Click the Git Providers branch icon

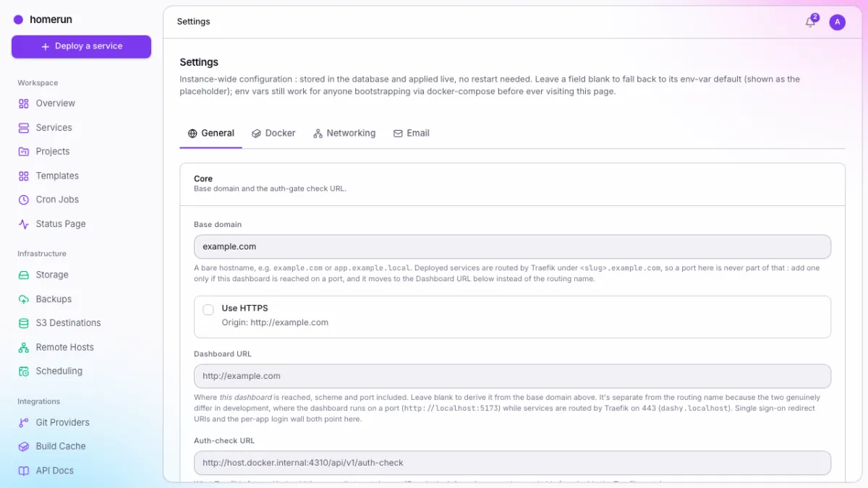click(x=23, y=422)
